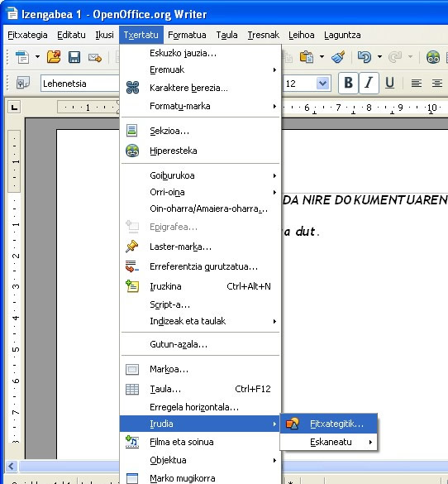Open the Paste dropdown arrow
This screenshot has height=484, width=448.
pyautogui.click(x=322, y=57)
